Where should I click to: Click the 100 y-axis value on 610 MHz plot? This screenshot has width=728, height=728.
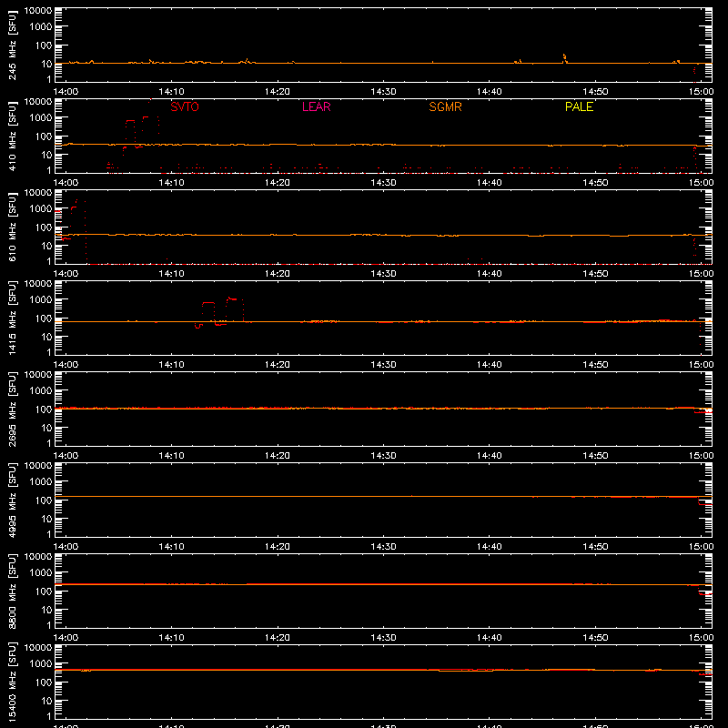(x=44, y=227)
